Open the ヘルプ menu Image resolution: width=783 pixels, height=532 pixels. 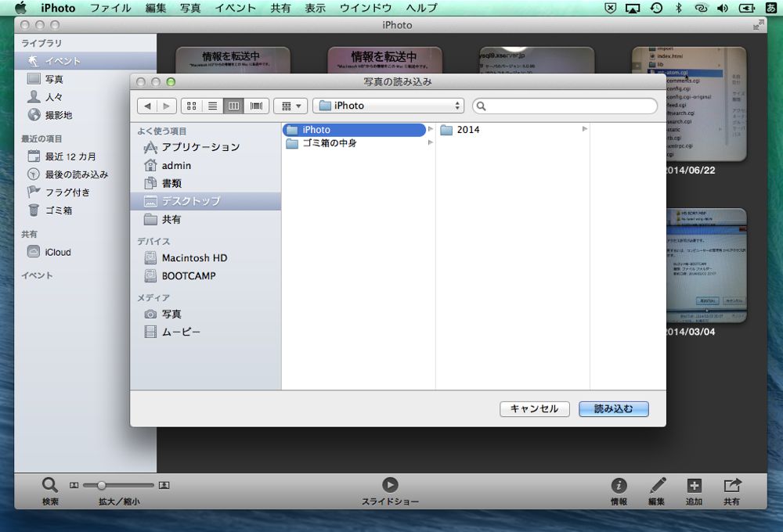click(x=422, y=8)
